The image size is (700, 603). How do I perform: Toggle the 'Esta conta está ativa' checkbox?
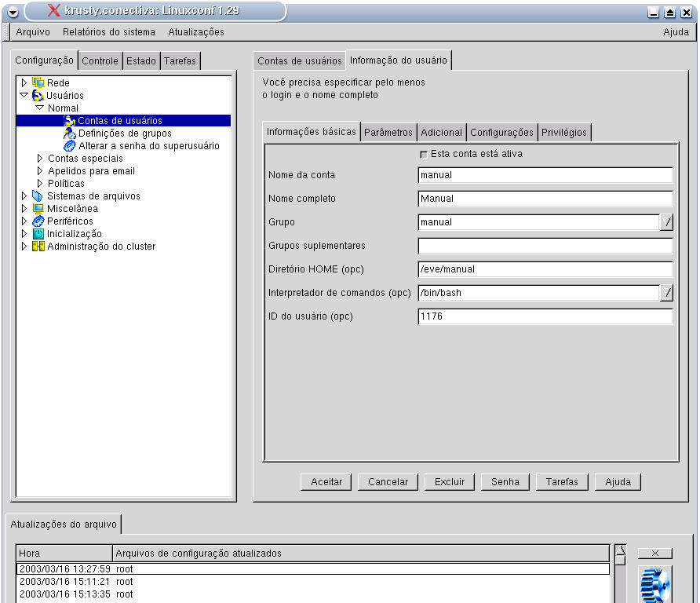coord(424,155)
